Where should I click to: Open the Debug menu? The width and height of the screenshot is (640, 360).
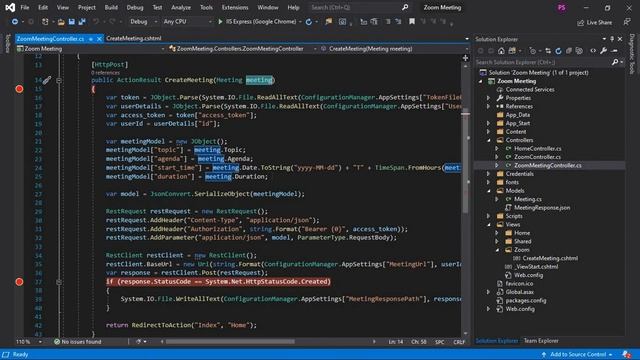click(135, 7)
